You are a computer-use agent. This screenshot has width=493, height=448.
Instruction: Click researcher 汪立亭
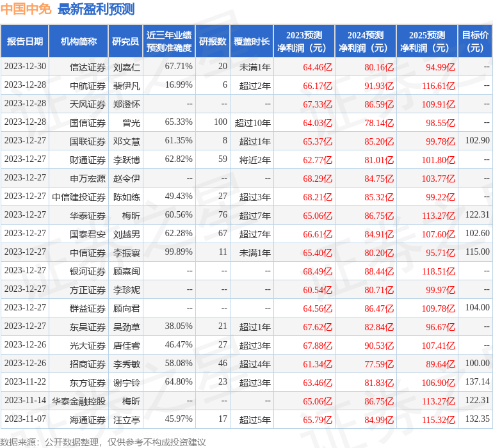pyautogui.click(x=127, y=419)
